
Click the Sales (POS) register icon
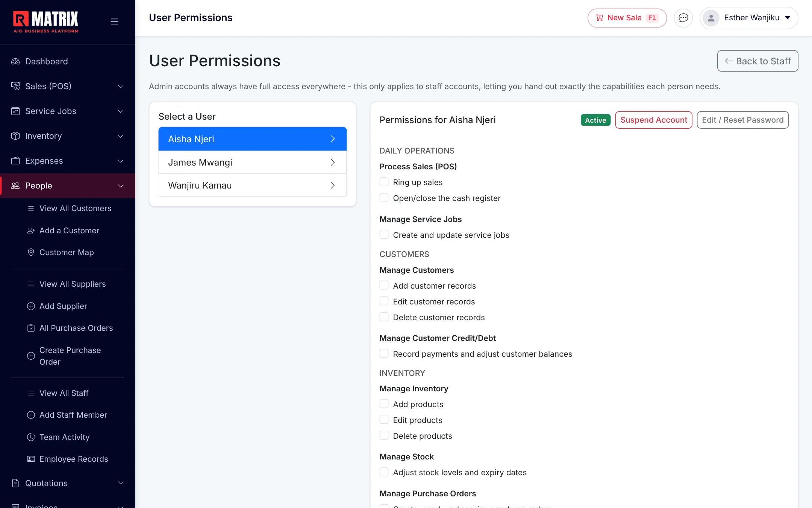point(15,86)
